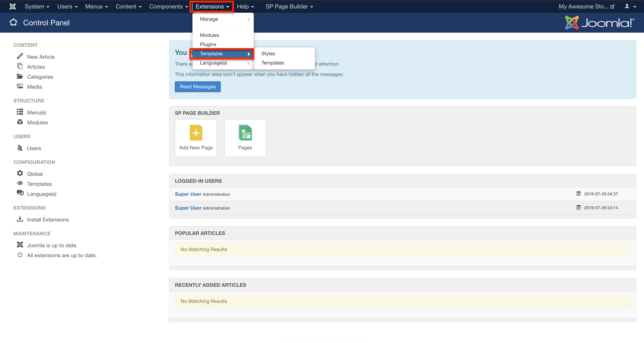The height and width of the screenshot is (343, 644).
Task: Open Install Extensions link
Action: click(x=48, y=220)
